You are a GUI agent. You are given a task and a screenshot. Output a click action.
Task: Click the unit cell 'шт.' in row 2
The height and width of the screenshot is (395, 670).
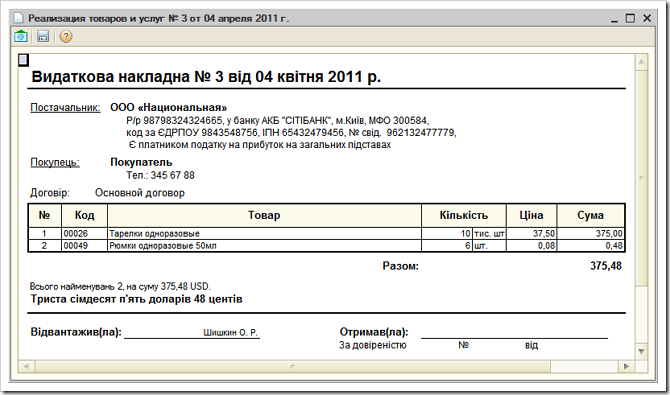point(489,246)
